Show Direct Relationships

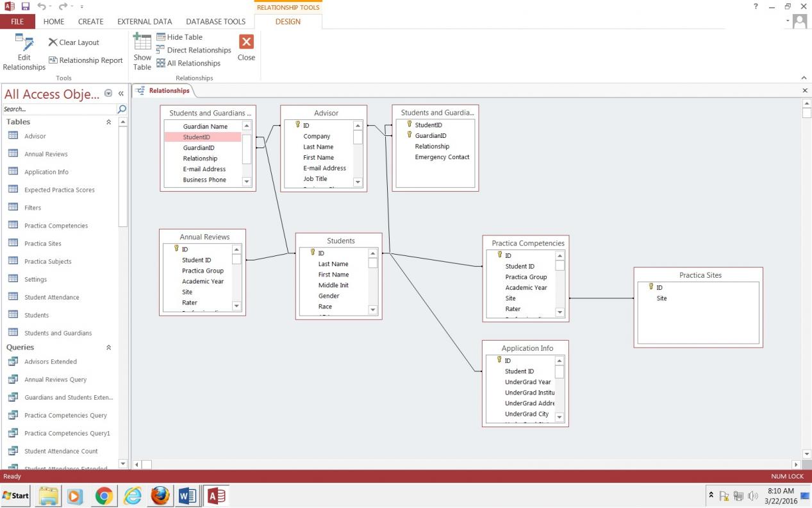pos(194,50)
